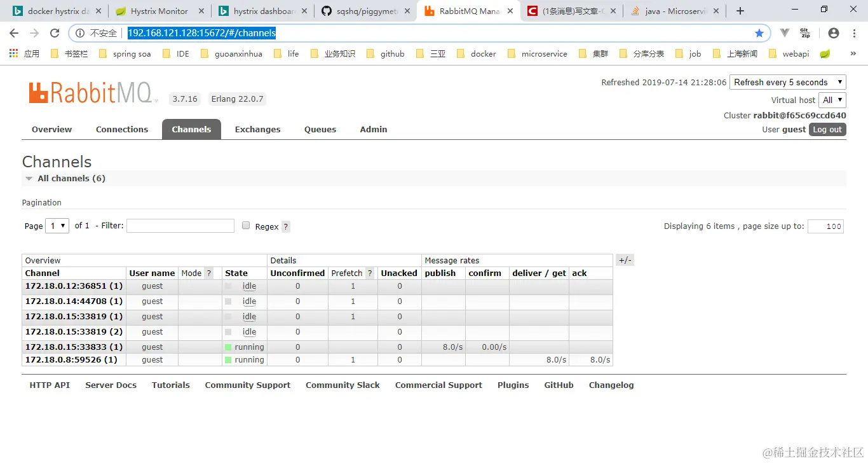The image size is (868, 463).
Task: Click the page size input showing 100
Action: click(x=825, y=226)
